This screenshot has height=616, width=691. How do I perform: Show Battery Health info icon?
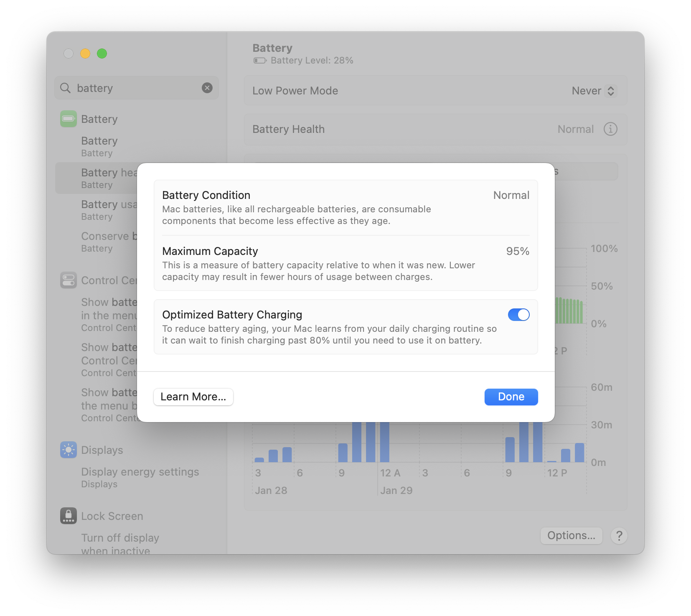[x=610, y=129]
